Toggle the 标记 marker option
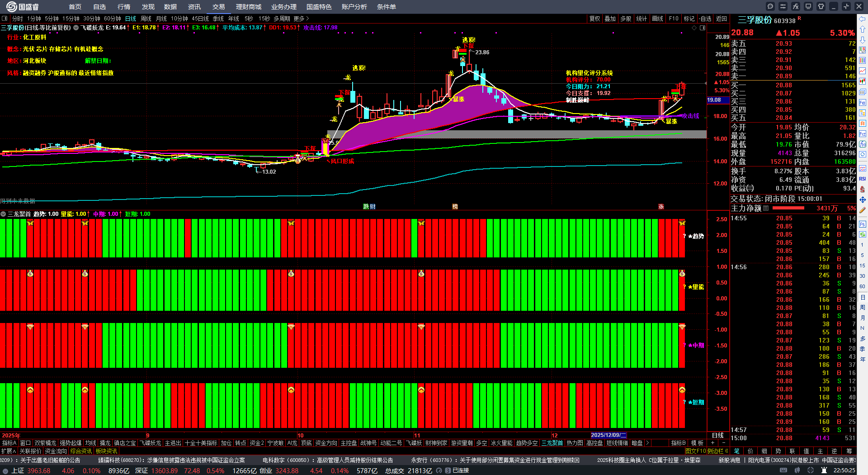This screenshot has height=475, width=868. point(689,19)
